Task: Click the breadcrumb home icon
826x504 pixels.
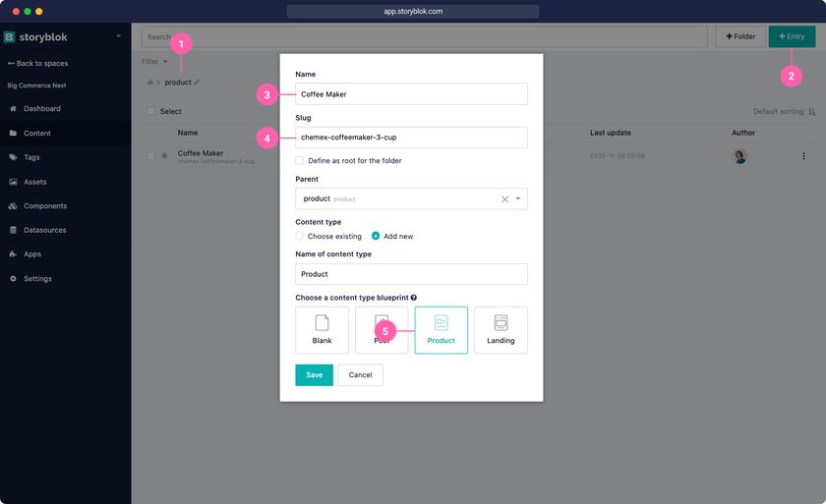Action: (x=149, y=83)
